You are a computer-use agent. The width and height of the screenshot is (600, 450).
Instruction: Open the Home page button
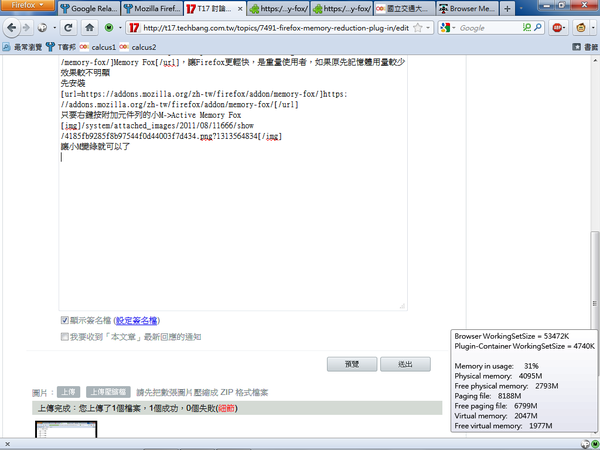90,28
